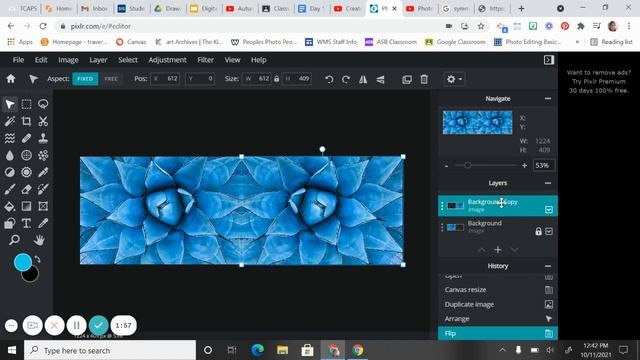This screenshot has width=640, height=360.
Task: Toggle visibility of Background copy layer
Action: tap(549, 209)
